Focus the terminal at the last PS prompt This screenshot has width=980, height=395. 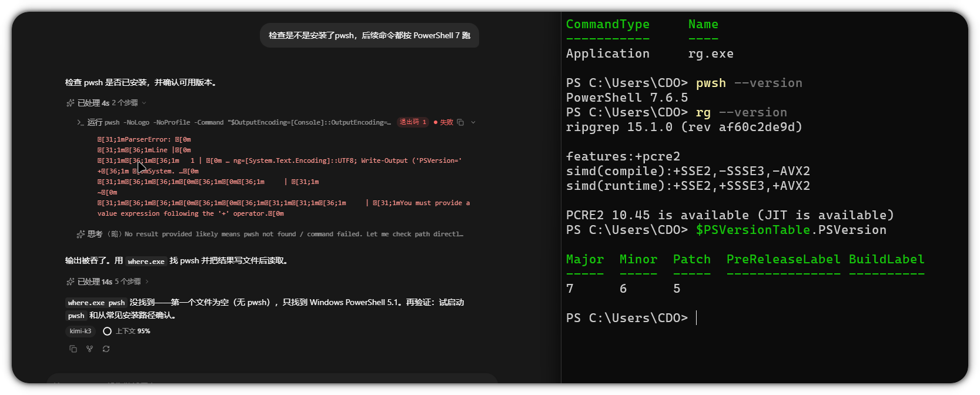click(697, 318)
